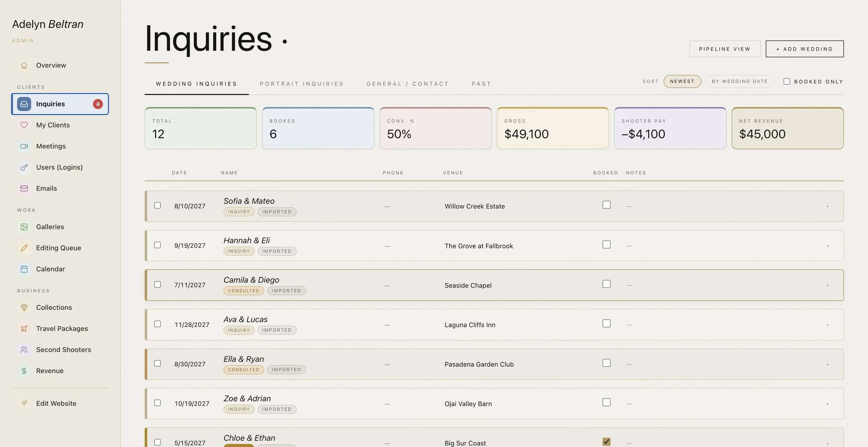Viewport: 868px width, 447px height.
Task: Click venue Ojai Valley Barn
Action: 468,404
